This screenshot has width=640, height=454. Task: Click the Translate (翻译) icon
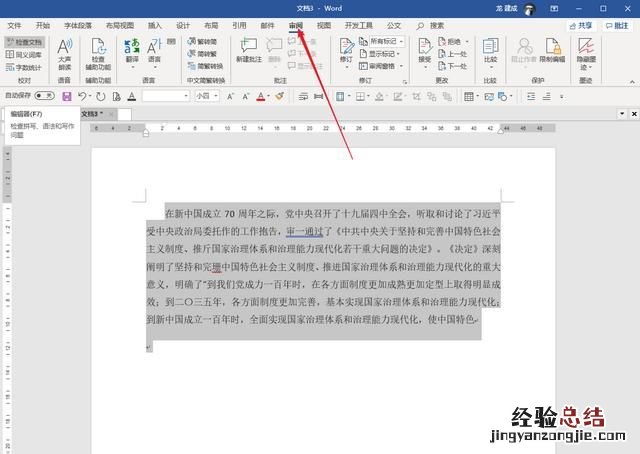tap(133, 50)
